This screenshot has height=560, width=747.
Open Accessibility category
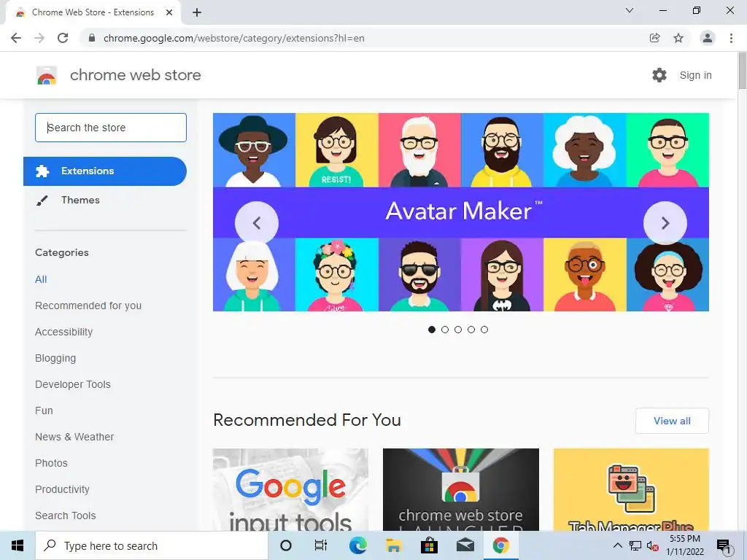[x=64, y=332]
